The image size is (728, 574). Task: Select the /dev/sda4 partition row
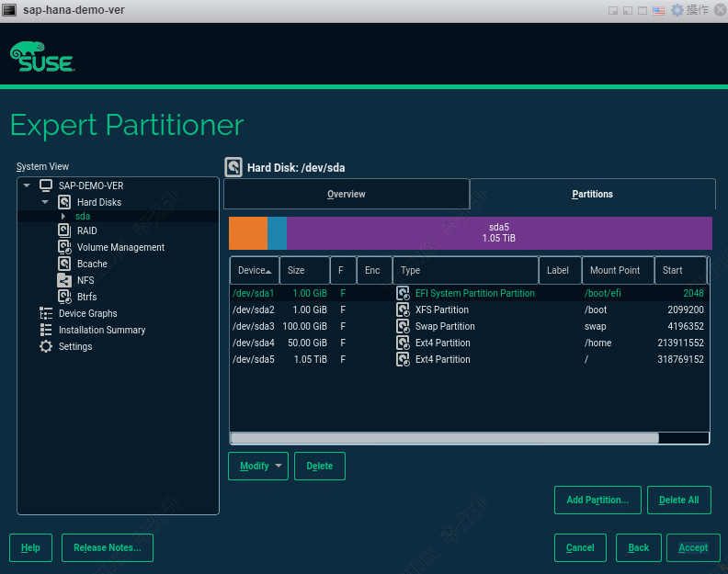pyautogui.click(x=469, y=343)
